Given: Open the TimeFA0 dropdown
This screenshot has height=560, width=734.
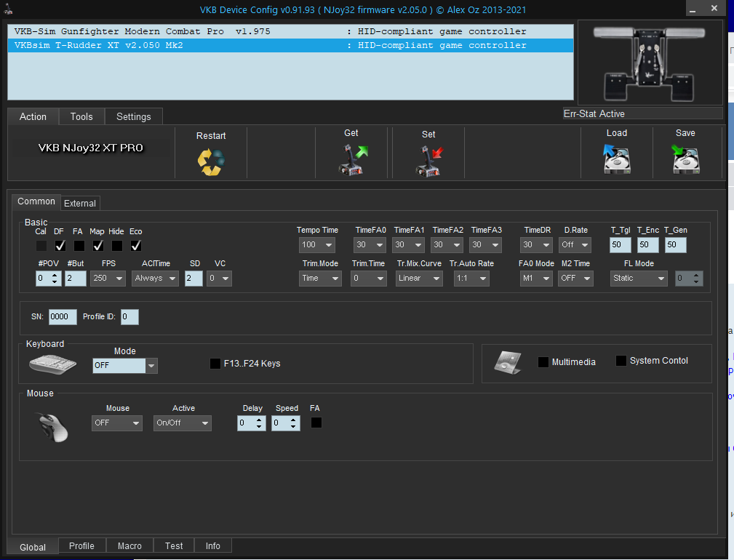Looking at the screenshot, I should [x=370, y=244].
